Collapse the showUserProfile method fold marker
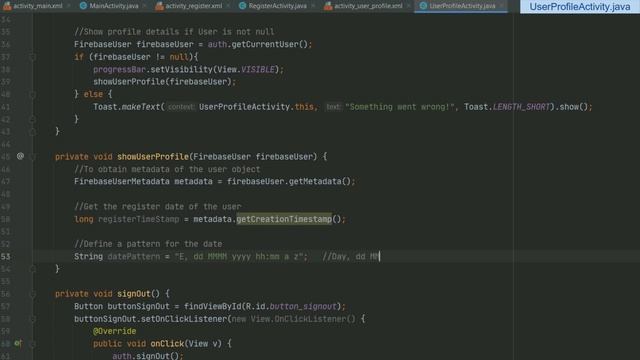This screenshot has height=360, width=640. tap(33, 156)
